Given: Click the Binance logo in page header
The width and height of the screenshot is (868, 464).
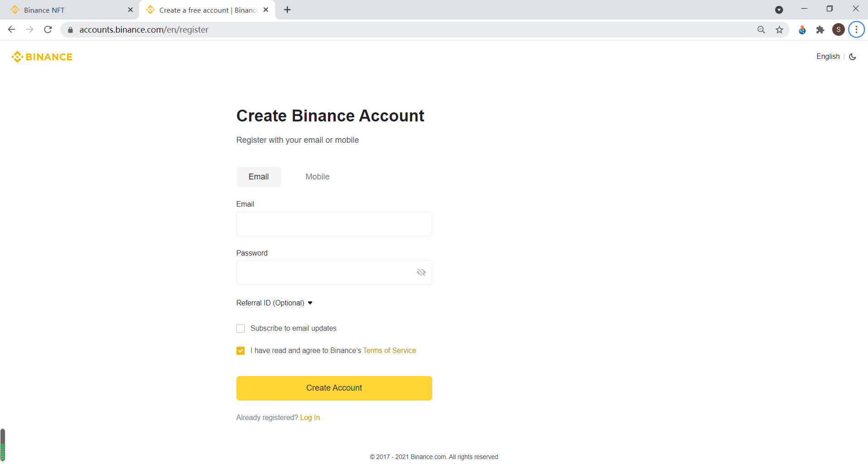Looking at the screenshot, I should (x=42, y=57).
